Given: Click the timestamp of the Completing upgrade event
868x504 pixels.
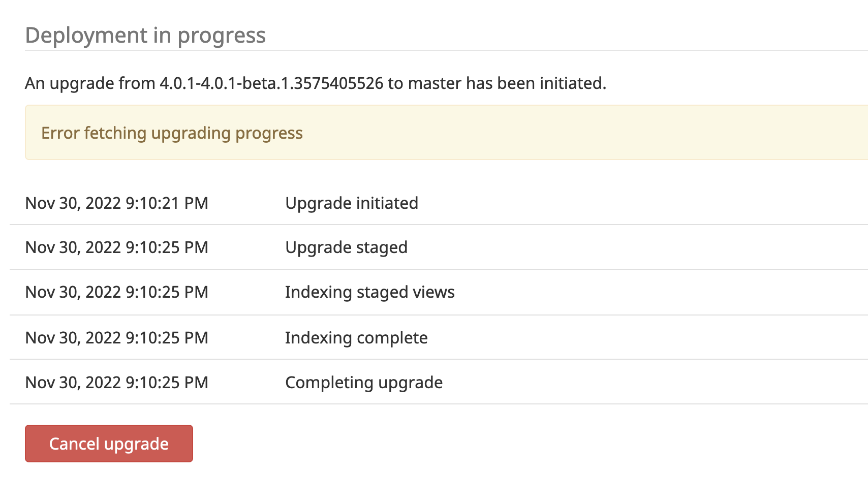Looking at the screenshot, I should [117, 382].
